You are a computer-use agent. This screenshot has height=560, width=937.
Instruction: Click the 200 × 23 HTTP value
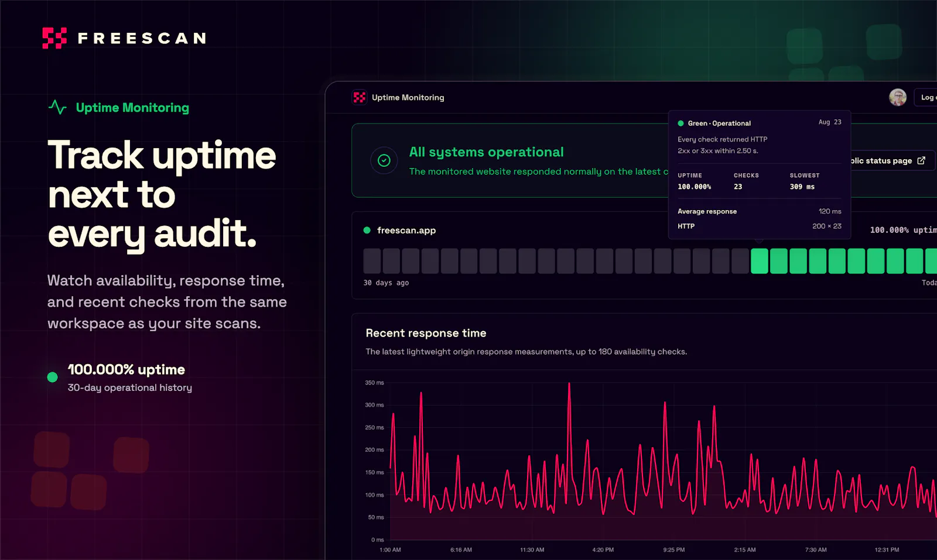[x=827, y=226]
